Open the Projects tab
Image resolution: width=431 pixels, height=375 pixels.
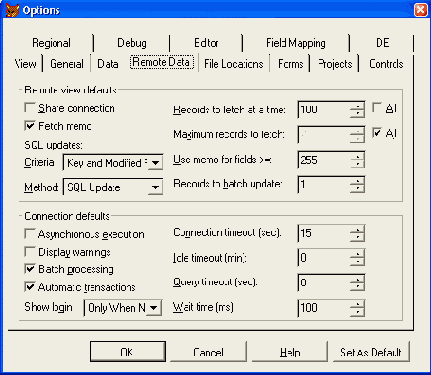click(x=335, y=64)
